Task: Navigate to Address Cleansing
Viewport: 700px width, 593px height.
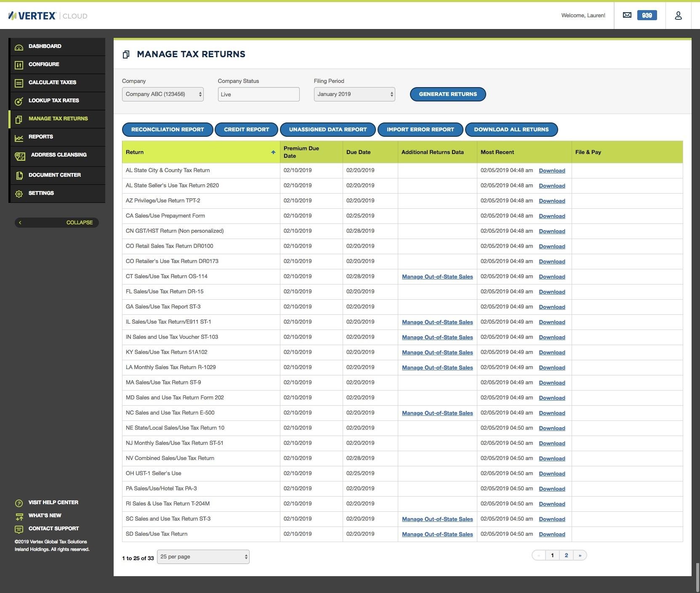Action: 57,156
